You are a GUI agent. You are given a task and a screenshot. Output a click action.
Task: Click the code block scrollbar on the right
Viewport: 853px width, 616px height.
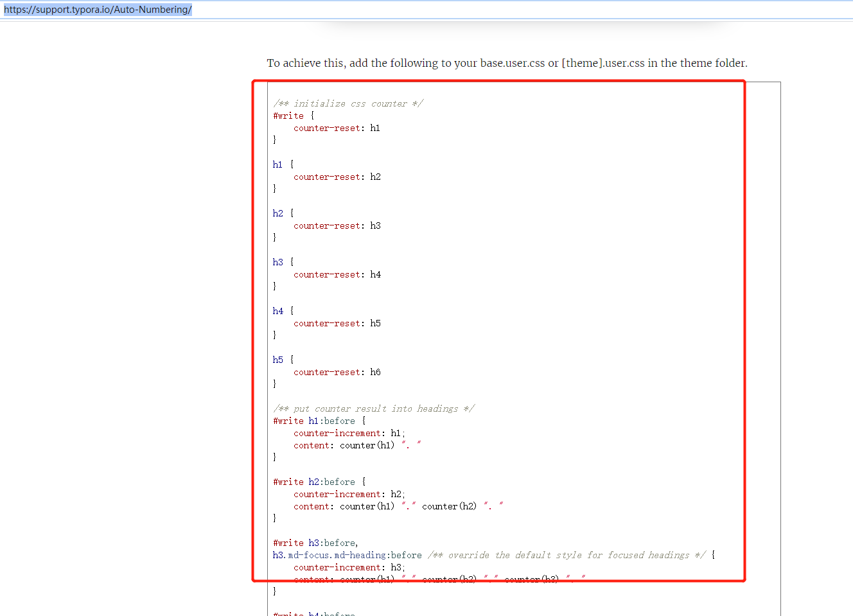777,321
